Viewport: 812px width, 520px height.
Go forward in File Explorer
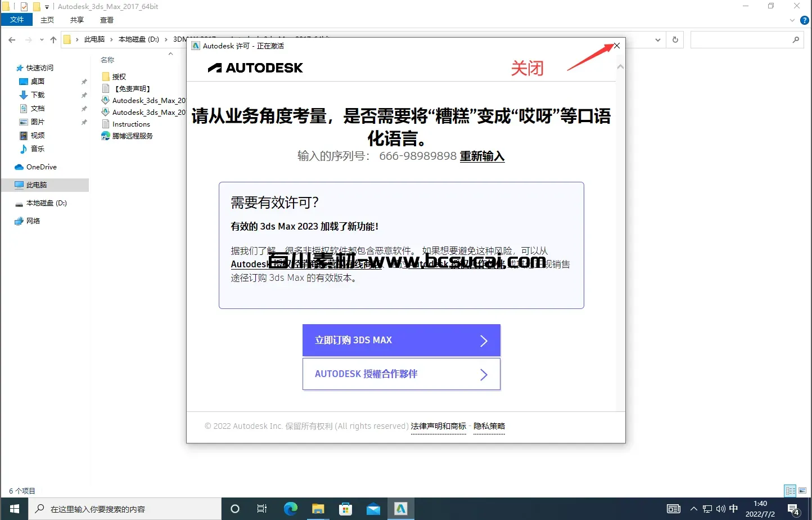(28, 39)
